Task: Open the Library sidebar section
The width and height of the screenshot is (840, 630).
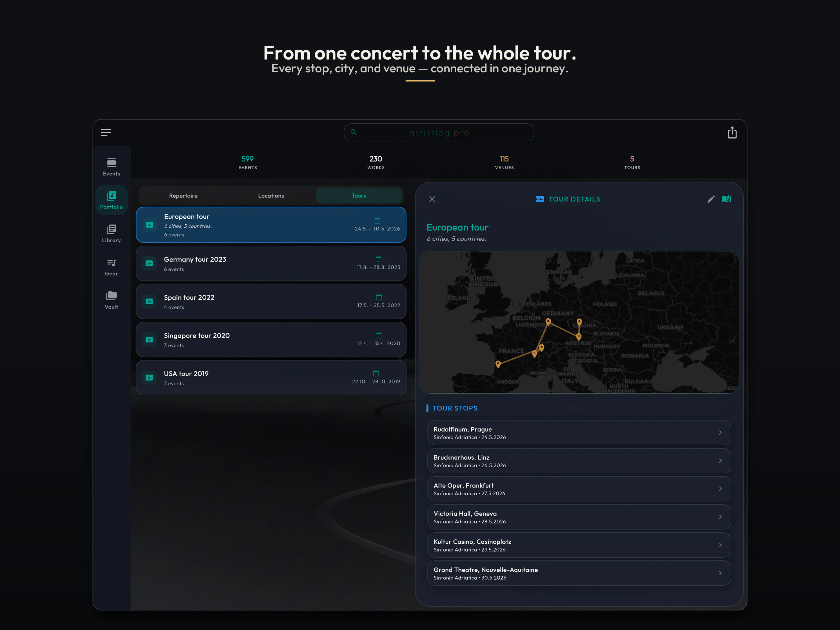Action: click(x=111, y=234)
